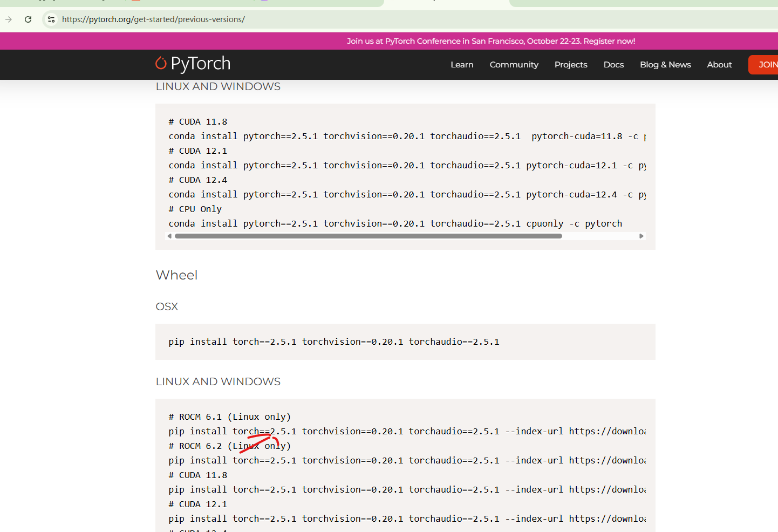The height and width of the screenshot is (532, 778).
Task: Click conda install line with pytorch-cuda=12.1
Action: point(407,166)
